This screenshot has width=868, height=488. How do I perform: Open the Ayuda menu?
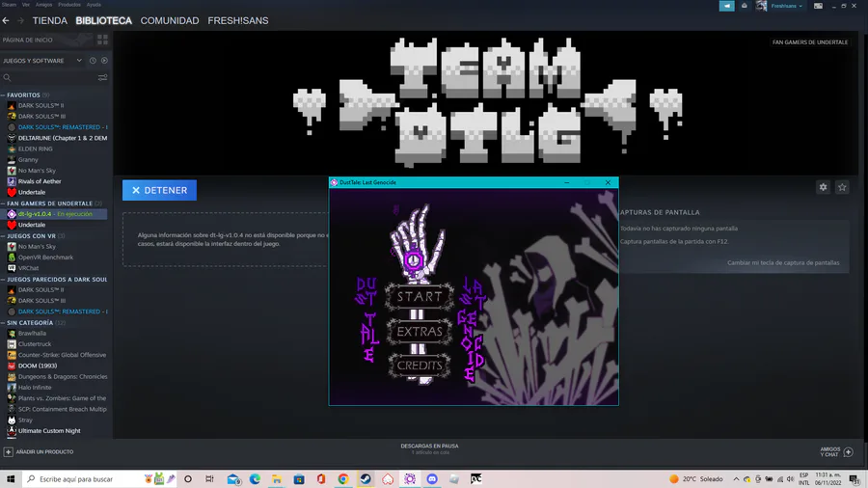pyautogui.click(x=94, y=5)
